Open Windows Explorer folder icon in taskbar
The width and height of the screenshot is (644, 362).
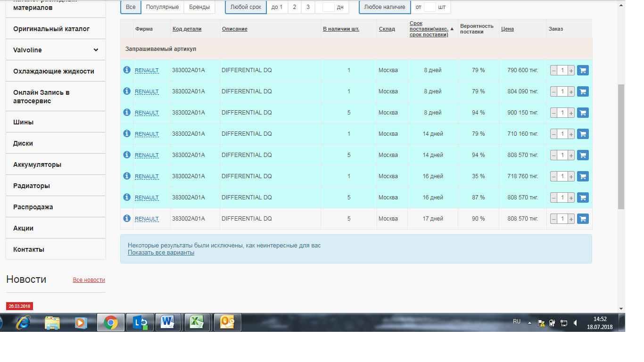[x=52, y=322]
